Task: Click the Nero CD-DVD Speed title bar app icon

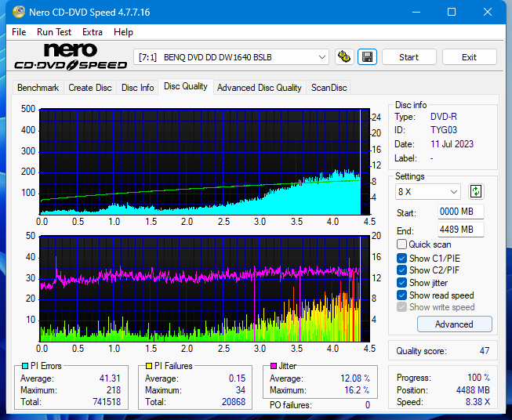Action: (19, 12)
